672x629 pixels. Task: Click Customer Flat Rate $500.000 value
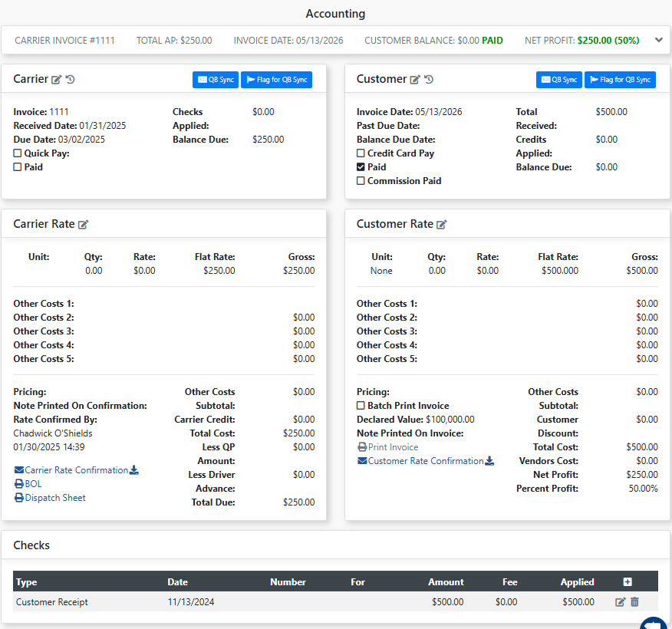[560, 271]
